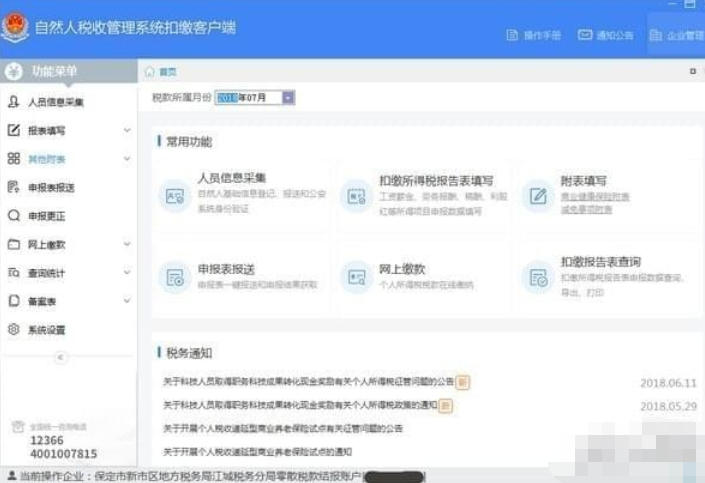The height and width of the screenshot is (483, 705).
Task: Expand the 网上缴款 submenu chevron
Action: tap(127, 244)
